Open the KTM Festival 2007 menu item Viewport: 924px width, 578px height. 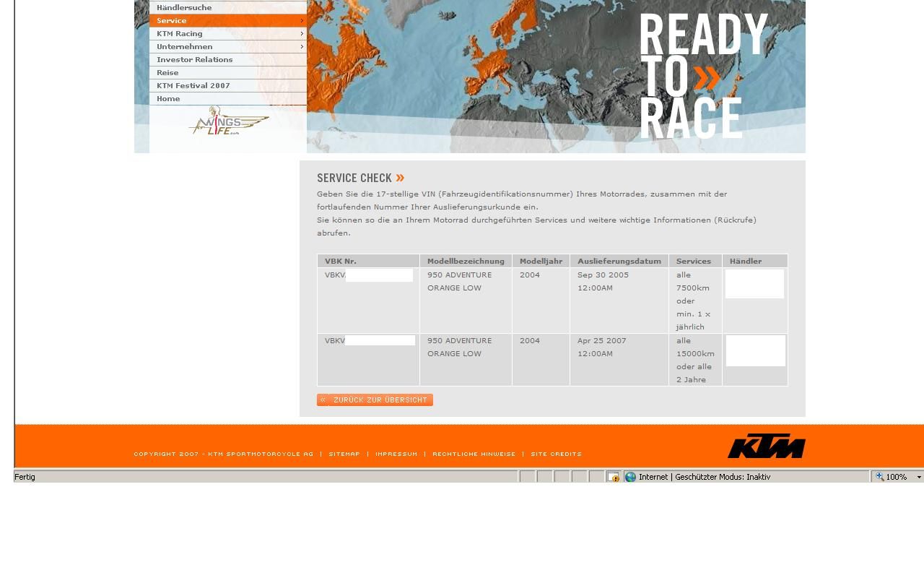click(193, 86)
